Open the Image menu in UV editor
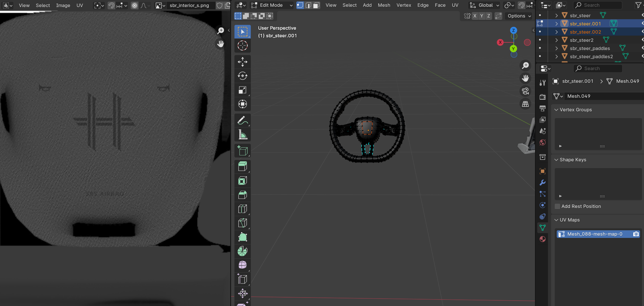 (63, 5)
